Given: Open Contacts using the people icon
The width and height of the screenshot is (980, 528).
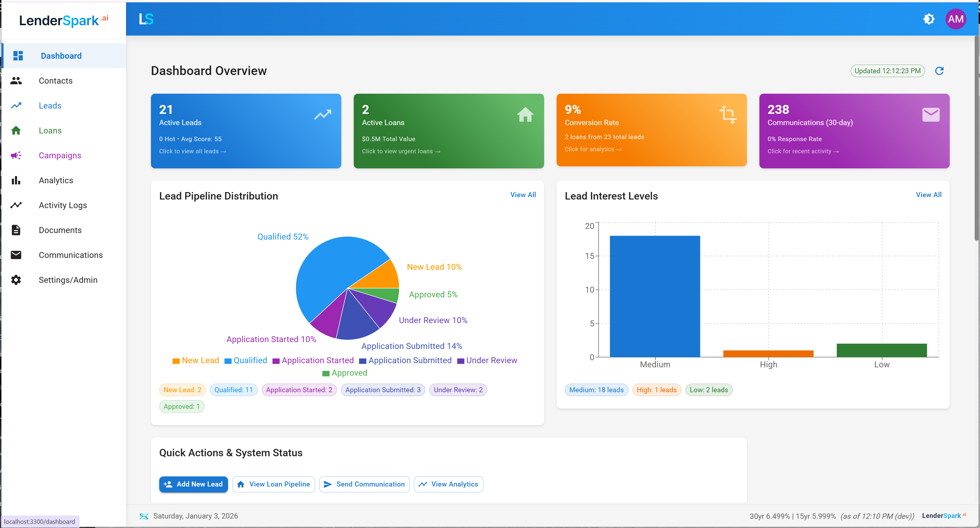Looking at the screenshot, I should pyautogui.click(x=16, y=81).
